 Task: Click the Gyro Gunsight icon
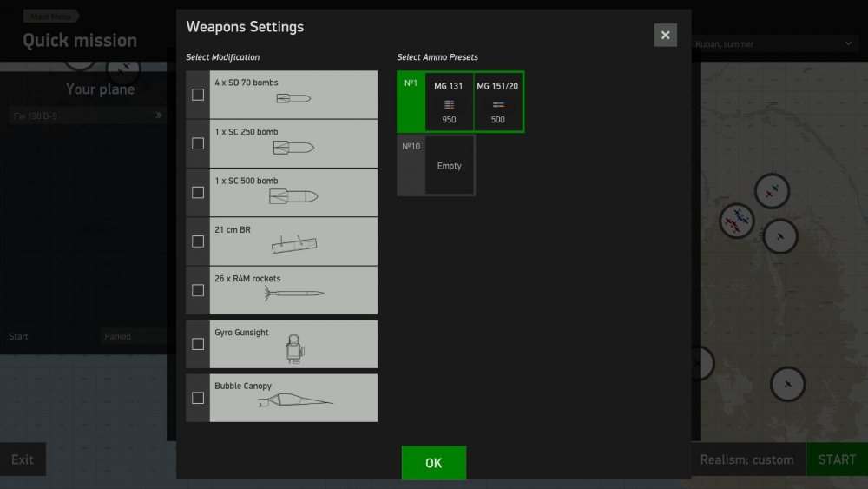click(294, 349)
